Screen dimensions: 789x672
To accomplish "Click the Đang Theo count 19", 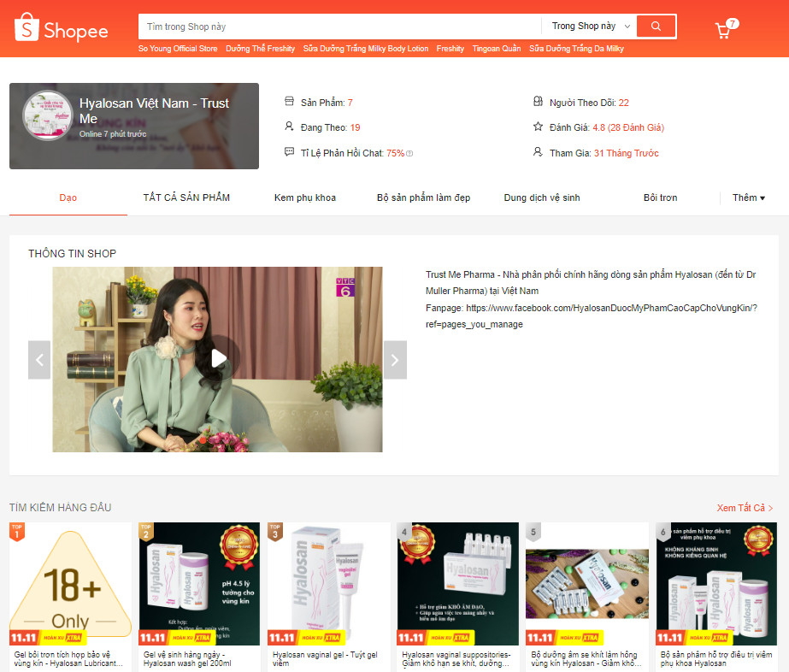I will tap(356, 127).
